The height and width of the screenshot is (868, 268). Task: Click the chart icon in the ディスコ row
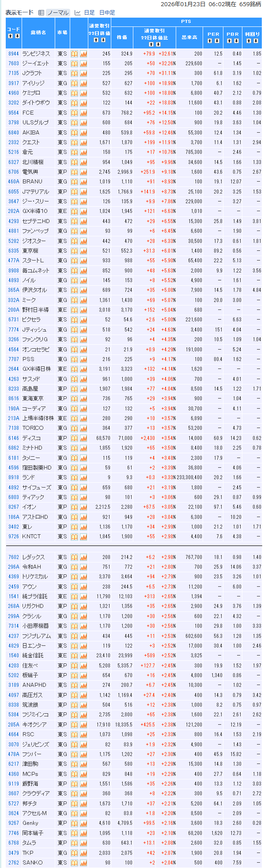pyautogui.click(x=83, y=438)
